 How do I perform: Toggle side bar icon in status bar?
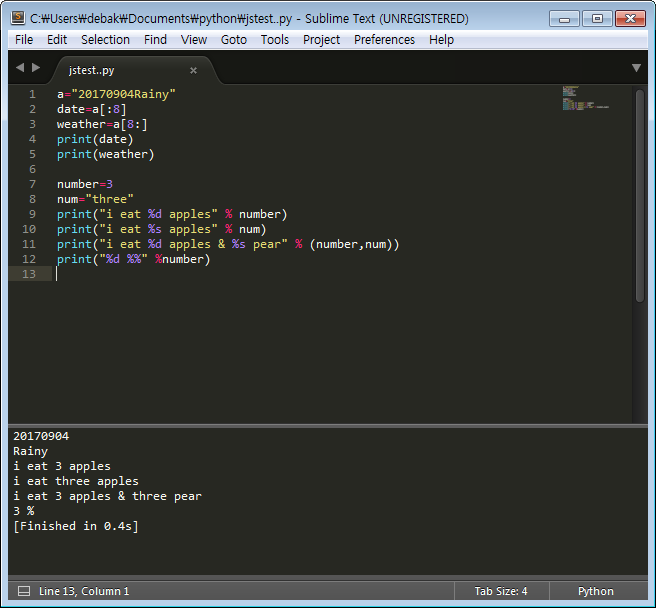coord(24,591)
